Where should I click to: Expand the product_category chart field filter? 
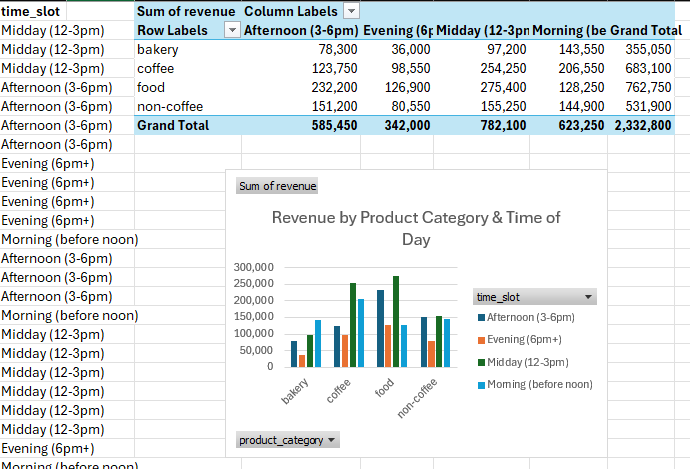pyautogui.click(x=332, y=440)
